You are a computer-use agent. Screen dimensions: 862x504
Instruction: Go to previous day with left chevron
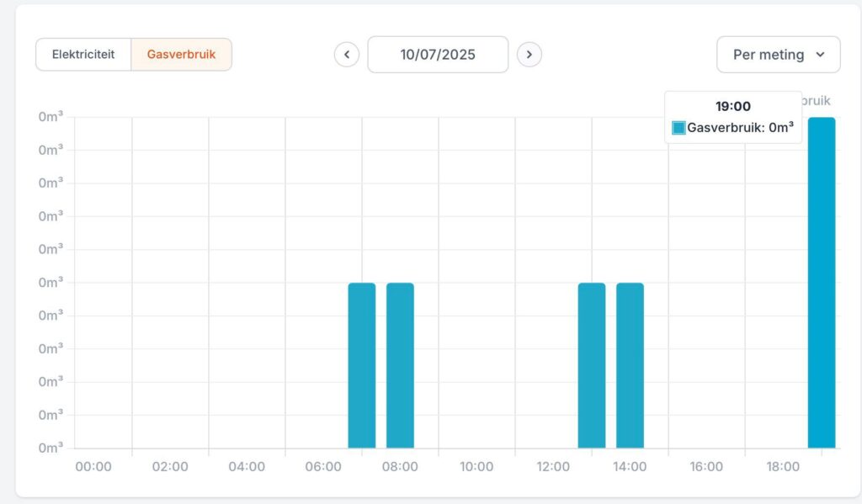pos(346,55)
